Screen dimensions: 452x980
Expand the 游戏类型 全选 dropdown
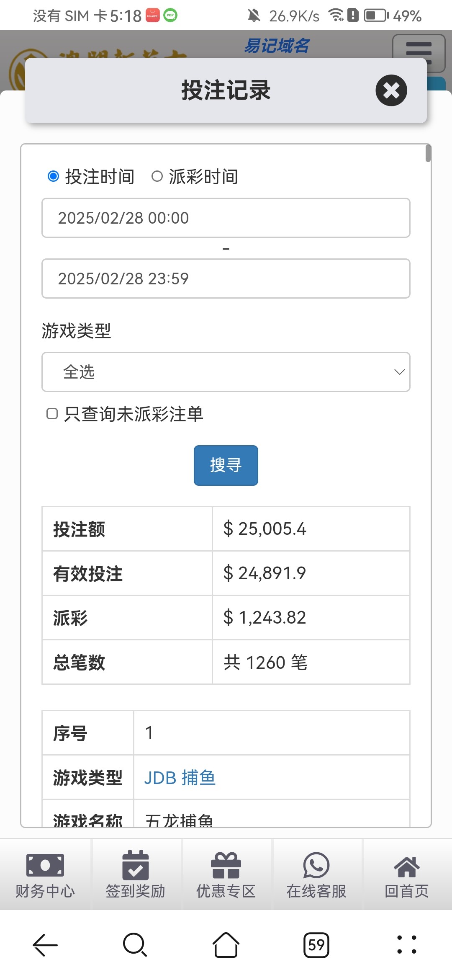tap(226, 372)
